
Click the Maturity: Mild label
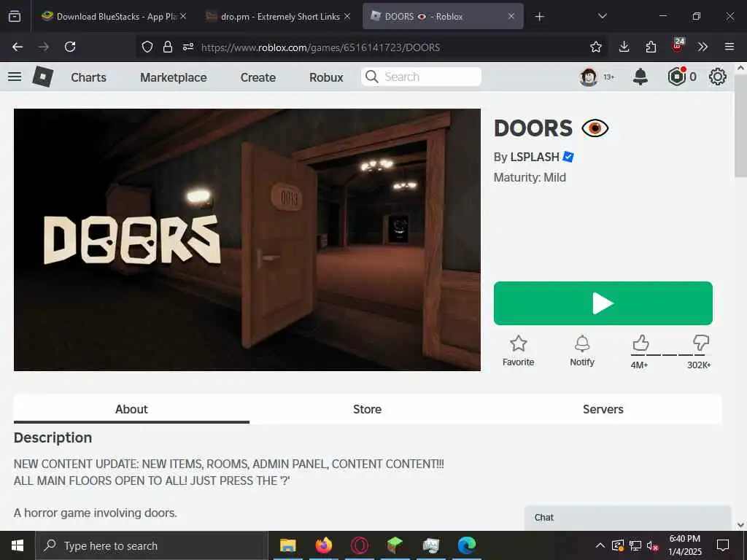click(530, 178)
